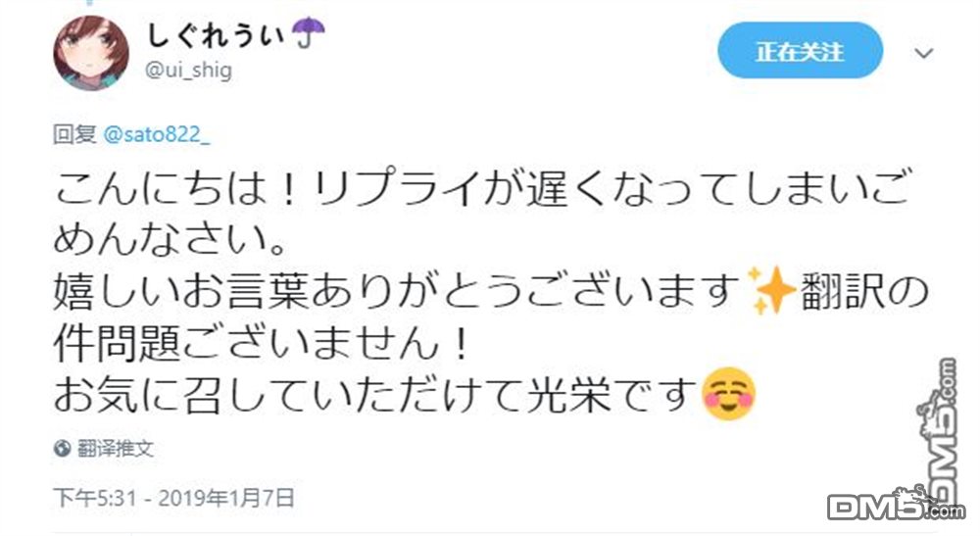The height and width of the screenshot is (536, 980).
Task: Open the しぐれうい display name link
Action: point(215,34)
